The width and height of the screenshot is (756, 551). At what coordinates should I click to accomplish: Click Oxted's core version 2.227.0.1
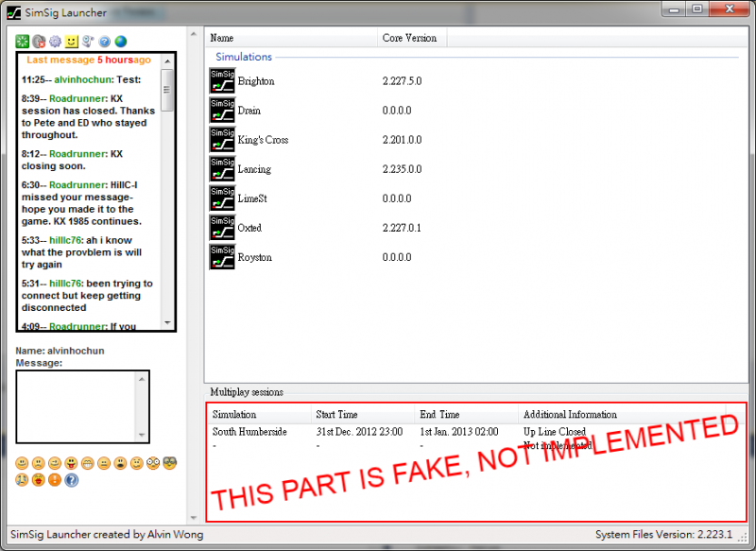pos(402,228)
